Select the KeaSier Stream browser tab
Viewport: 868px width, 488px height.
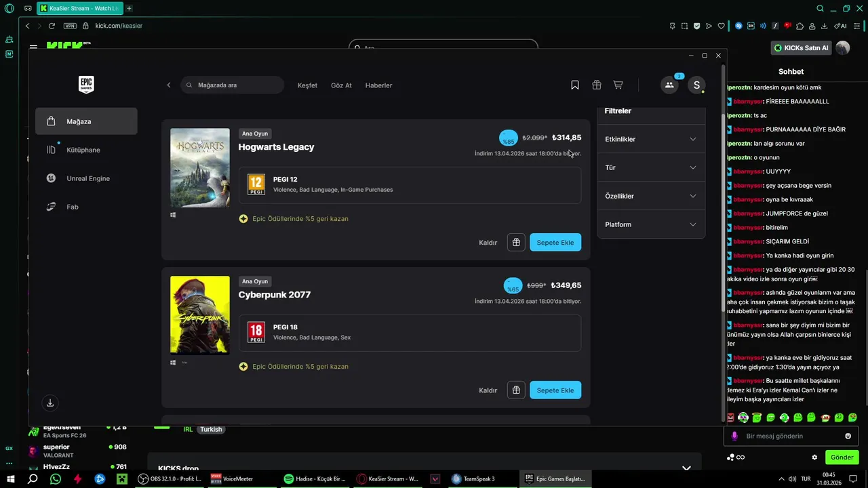point(79,8)
